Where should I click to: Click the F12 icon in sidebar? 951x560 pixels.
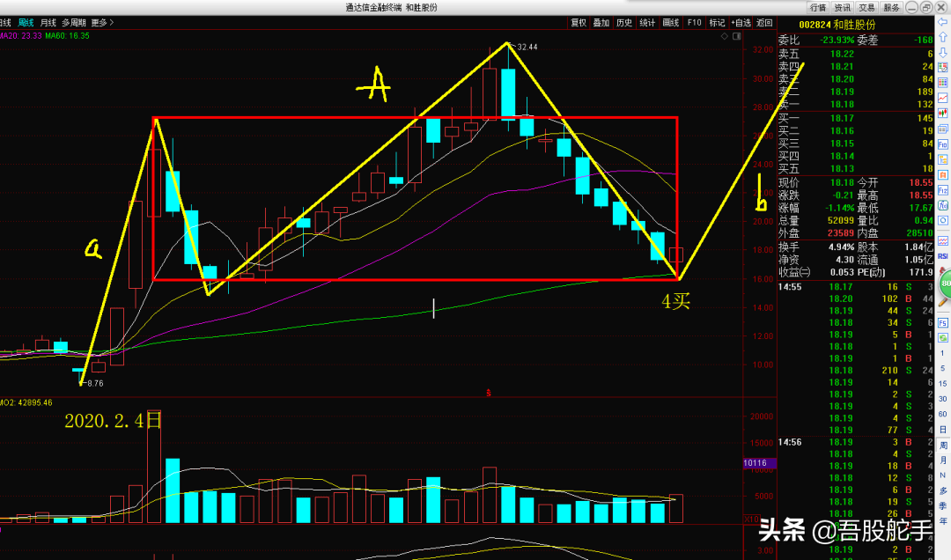pos(942,190)
